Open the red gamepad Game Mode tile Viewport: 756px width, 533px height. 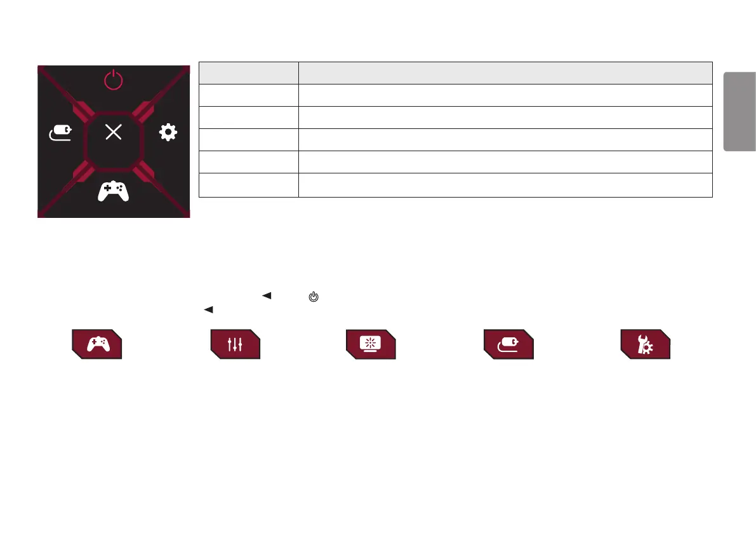[x=97, y=344]
